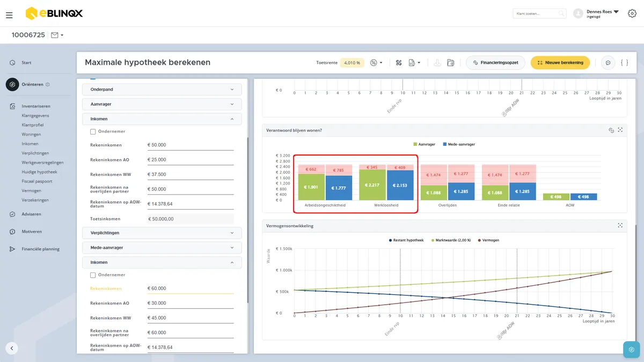Screen dimensions: 644x362
Task: Toggle Aanvrager series in bar chart legend
Action: click(424, 144)
